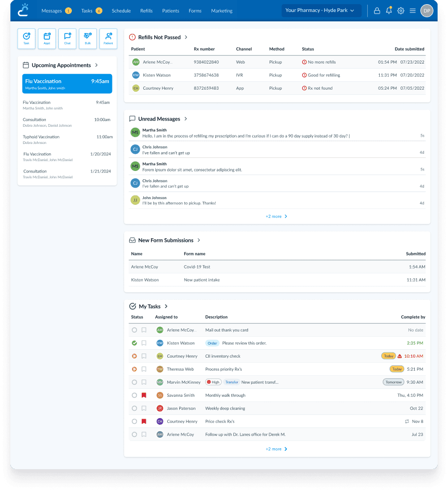Click the warning icon beside 10:10 AM
448x490 pixels.
(x=400, y=356)
